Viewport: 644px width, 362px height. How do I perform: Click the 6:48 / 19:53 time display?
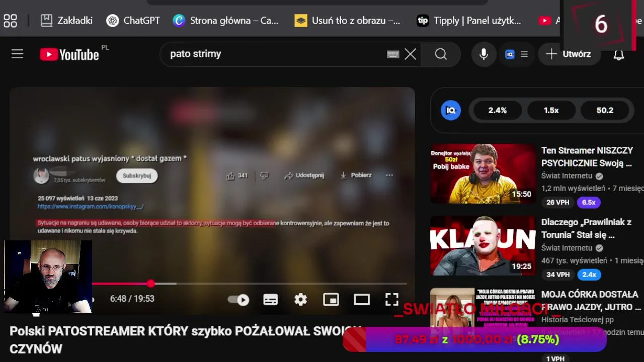click(x=132, y=299)
